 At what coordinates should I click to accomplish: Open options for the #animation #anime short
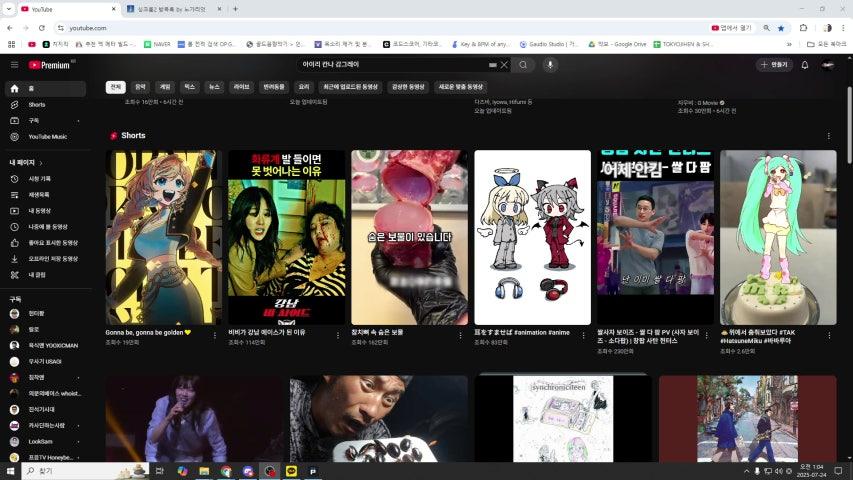click(583, 336)
